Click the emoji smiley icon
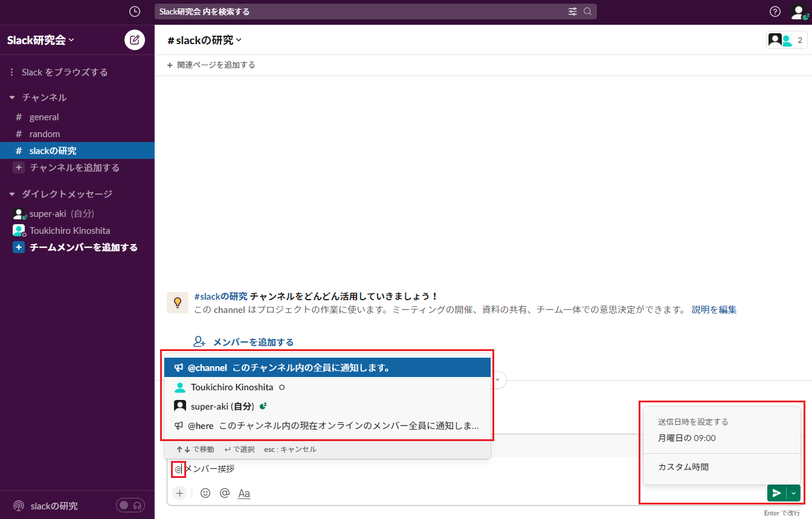This screenshot has width=812, height=519. point(205,493)
